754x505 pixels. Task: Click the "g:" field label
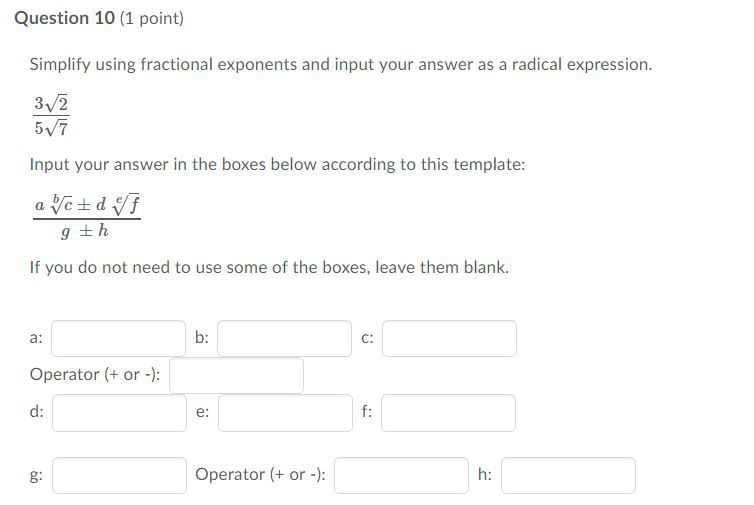(x=36, y=475)
